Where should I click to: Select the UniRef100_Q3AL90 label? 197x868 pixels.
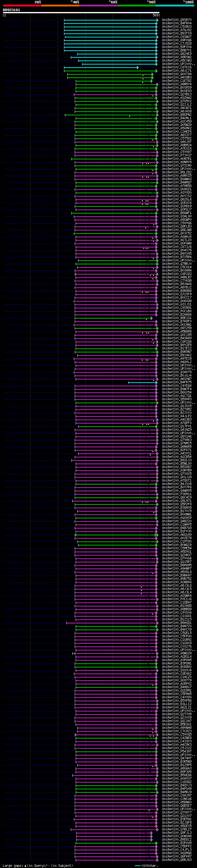coord(177,216)
